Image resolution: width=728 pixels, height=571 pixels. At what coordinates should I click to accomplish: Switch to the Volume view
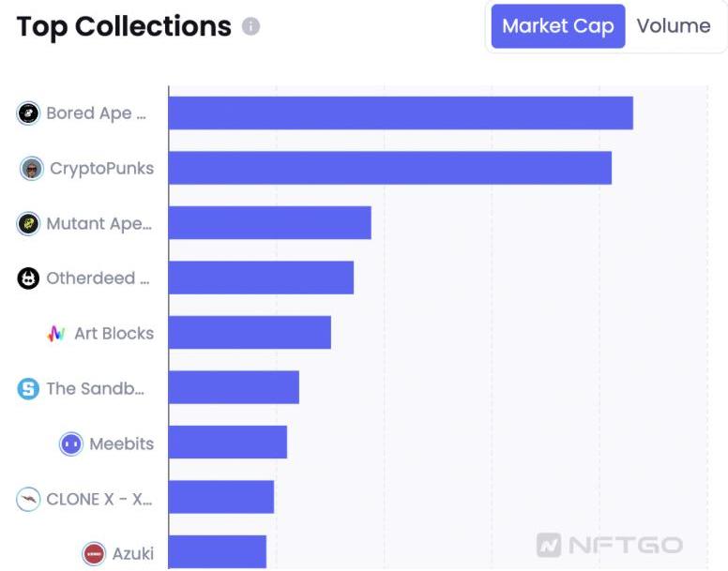pyautogui.click(x=674, y=26)
